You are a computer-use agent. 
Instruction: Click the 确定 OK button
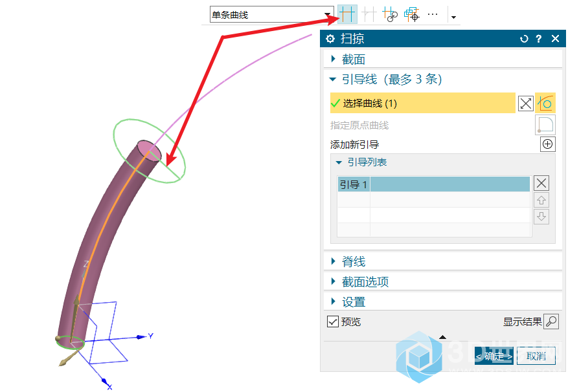coord(494,356)
